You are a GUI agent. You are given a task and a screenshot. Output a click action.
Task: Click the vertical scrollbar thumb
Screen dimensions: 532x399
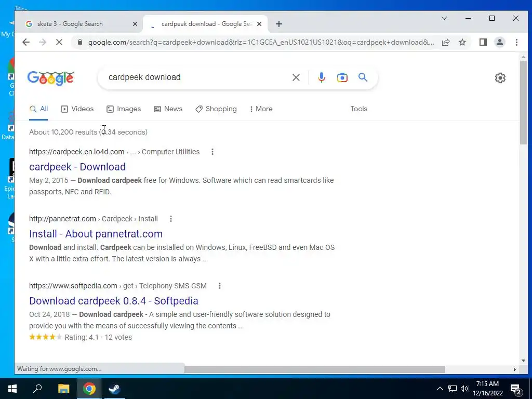pos(523,102)
